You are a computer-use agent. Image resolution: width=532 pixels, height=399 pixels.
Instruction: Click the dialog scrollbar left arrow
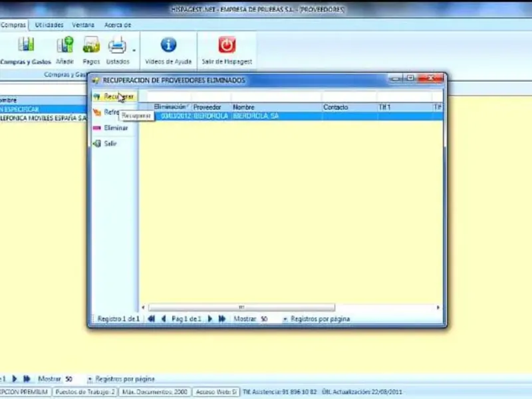point(143,307)
